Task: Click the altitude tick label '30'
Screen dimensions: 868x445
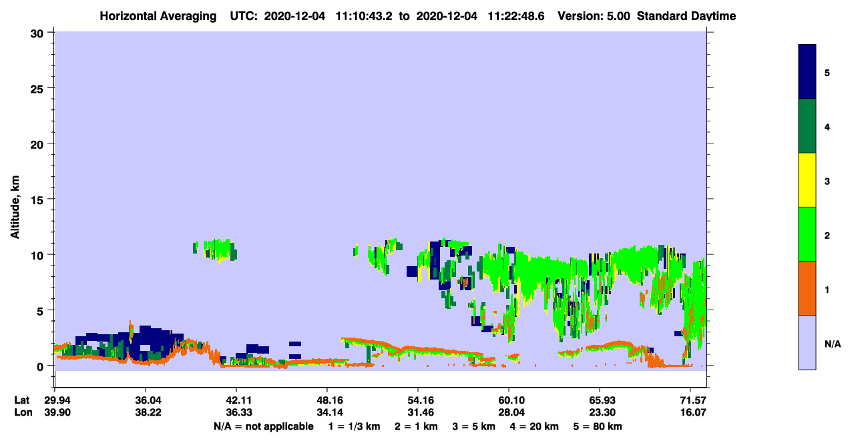Action: [39, 33]
